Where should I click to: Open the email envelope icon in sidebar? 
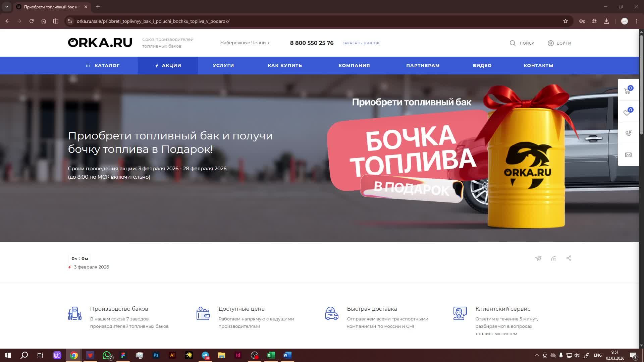(x=628, y=155)
